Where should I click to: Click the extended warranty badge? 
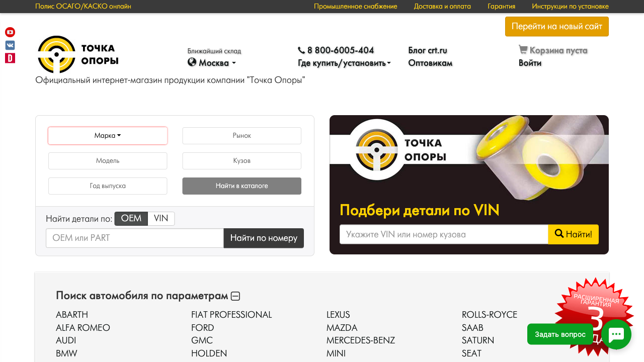click(x=594, y=312)
